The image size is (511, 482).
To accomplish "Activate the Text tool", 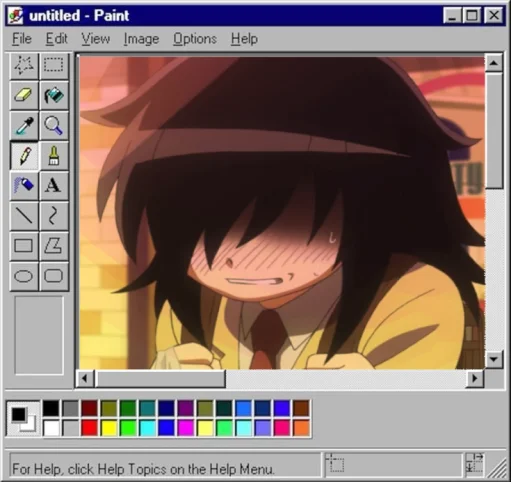I will tap(54, 186).
